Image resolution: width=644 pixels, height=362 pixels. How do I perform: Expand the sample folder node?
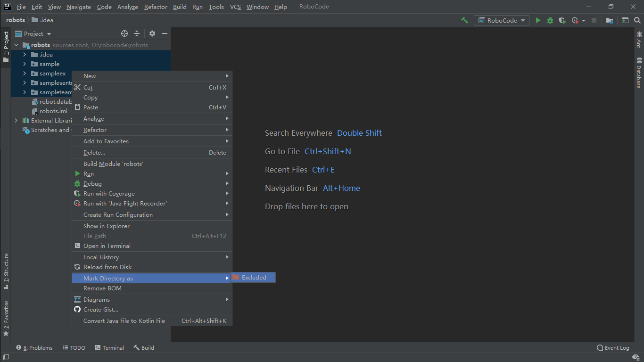click(25, 64)
